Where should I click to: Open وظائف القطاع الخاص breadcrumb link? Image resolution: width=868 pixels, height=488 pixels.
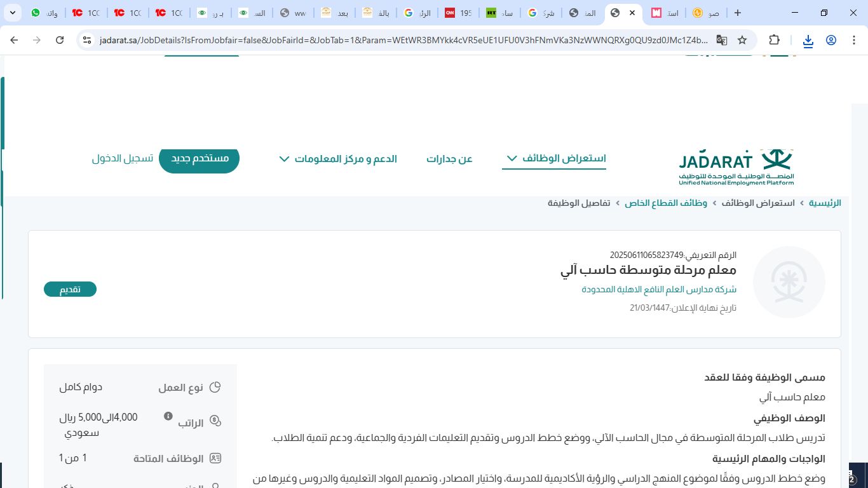pos(666,203)
